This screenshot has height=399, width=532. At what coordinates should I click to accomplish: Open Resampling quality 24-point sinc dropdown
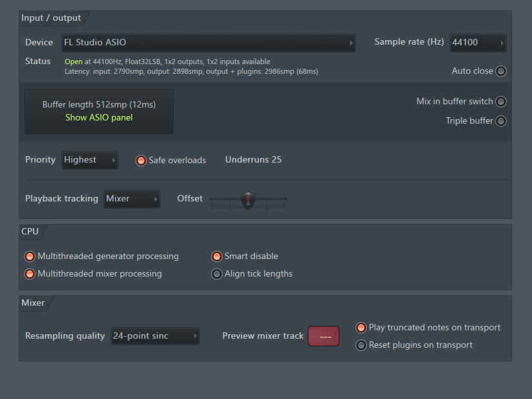click(x=155, y=336)
